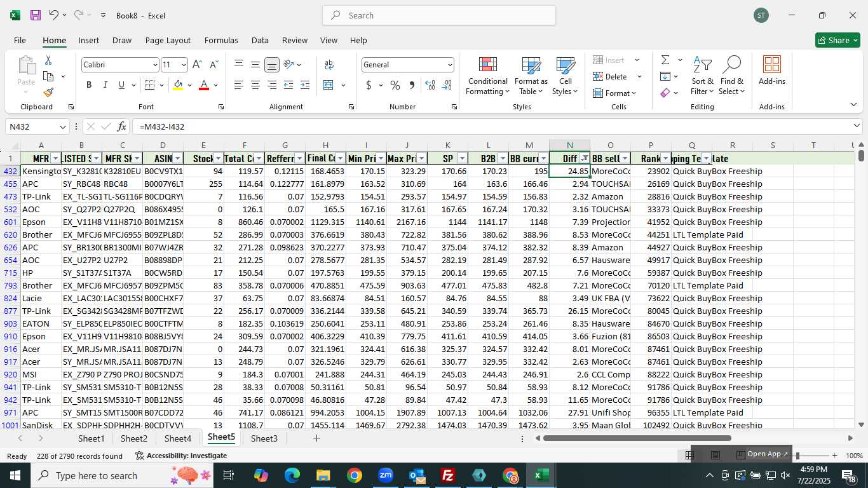Toggle middle align button
This screenshot has width=868, height=488.
pyautogui.click(x=255, y=65)
